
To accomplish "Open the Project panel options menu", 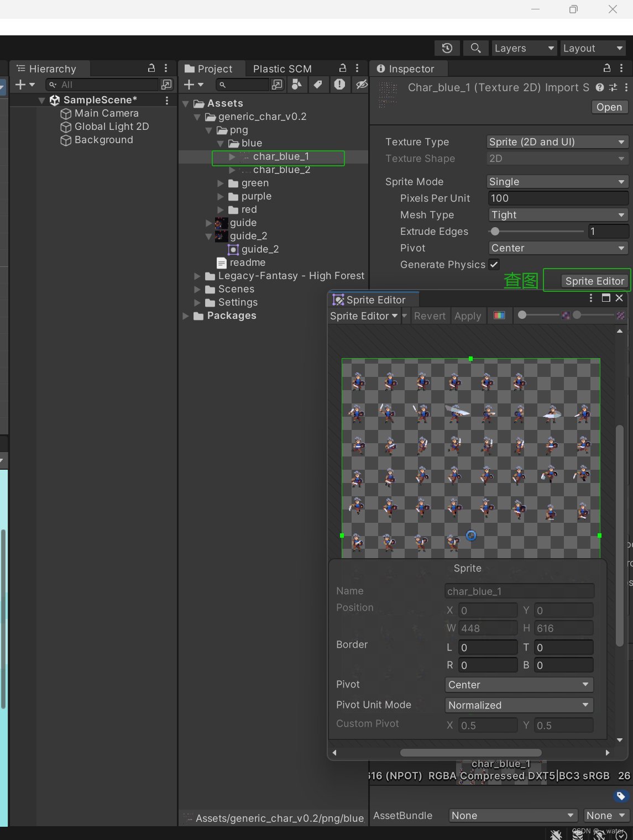I will pyautogui.click(x=357, y=68).
